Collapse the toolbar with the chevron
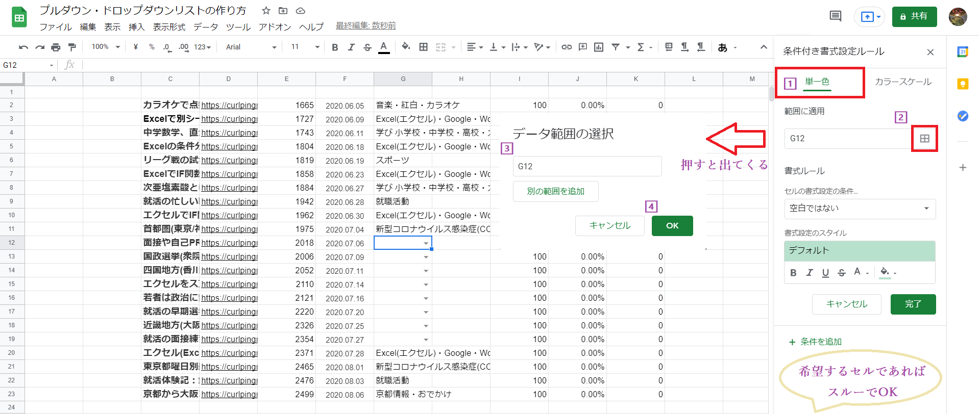 (x=764, y=47)
